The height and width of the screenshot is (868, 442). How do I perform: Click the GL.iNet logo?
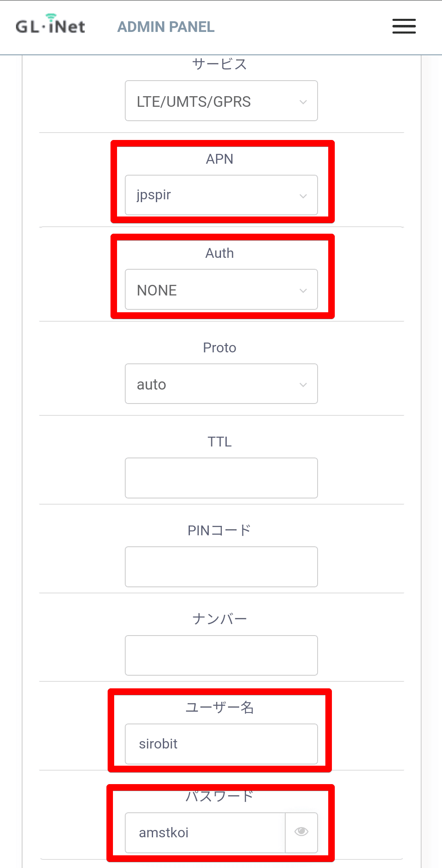pyautogui.click(x=50, y=25)
